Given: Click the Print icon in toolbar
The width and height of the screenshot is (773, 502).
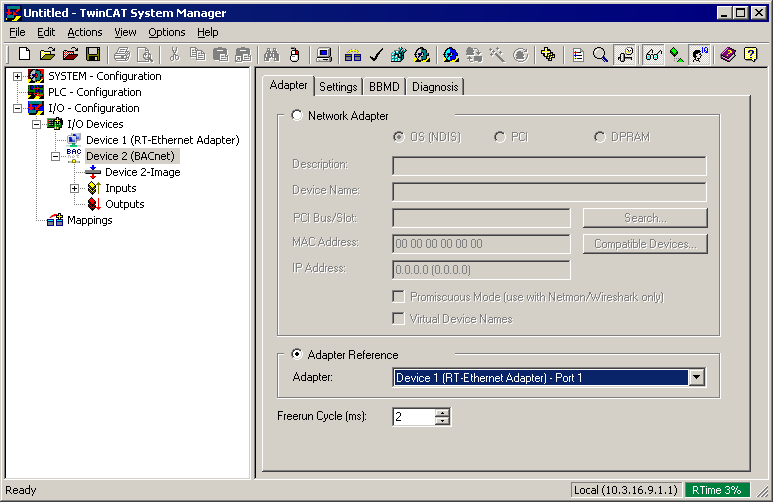Looking at the screenshot, I should pyautogui.click(x=122, y=54).
